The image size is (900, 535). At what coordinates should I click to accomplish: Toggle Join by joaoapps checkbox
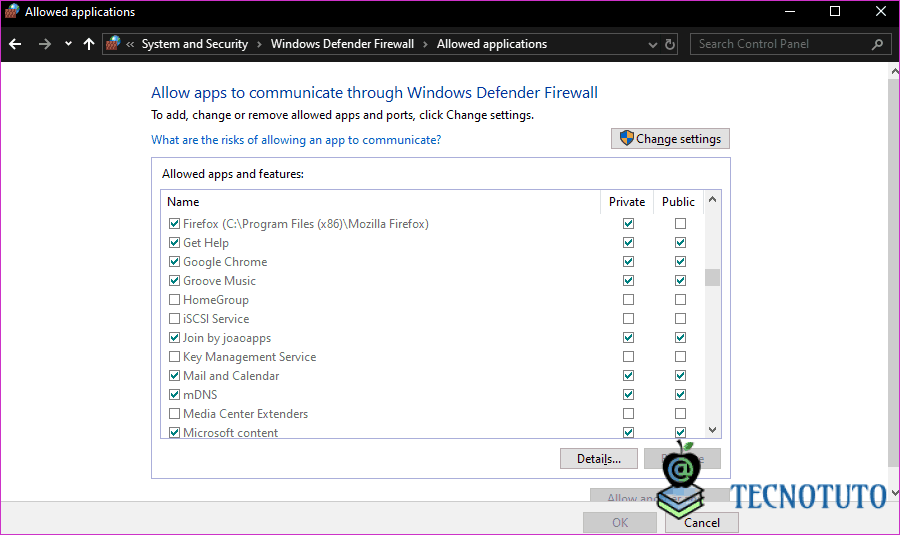[174, 338]
